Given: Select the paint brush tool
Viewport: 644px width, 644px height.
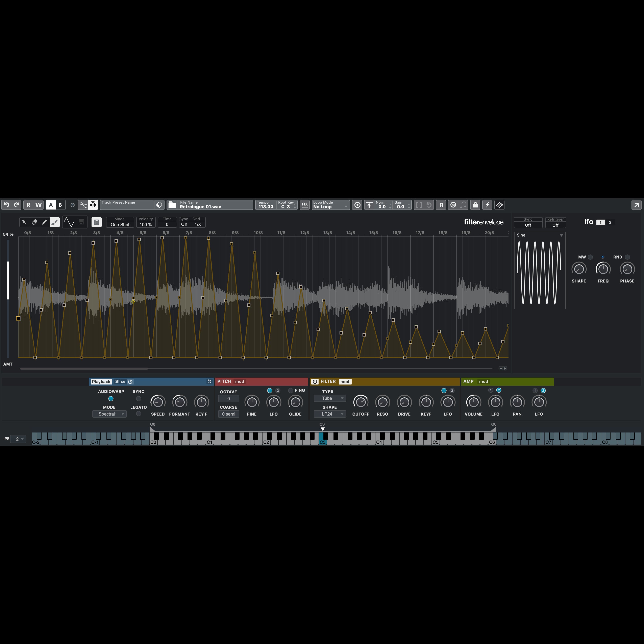Looking at the screenshot, I should [54, 222].
